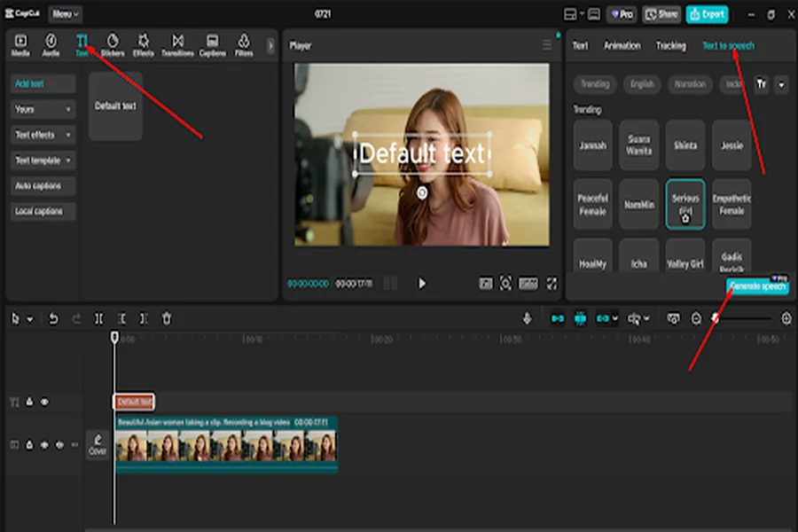Image resolution: width=798 pixels, height=532 pixels.
Task: Click the Generate speech button
Action: pyautogui.click(x=758, y=286)
